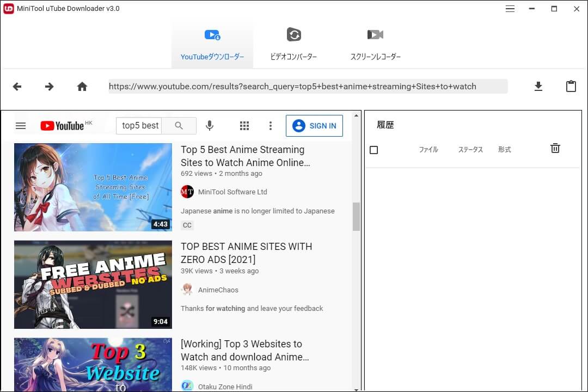Viewport: 588px width, 392px height.
Task: Open the Otaku Zone Hindi channel name
Action: click(225, 387)
